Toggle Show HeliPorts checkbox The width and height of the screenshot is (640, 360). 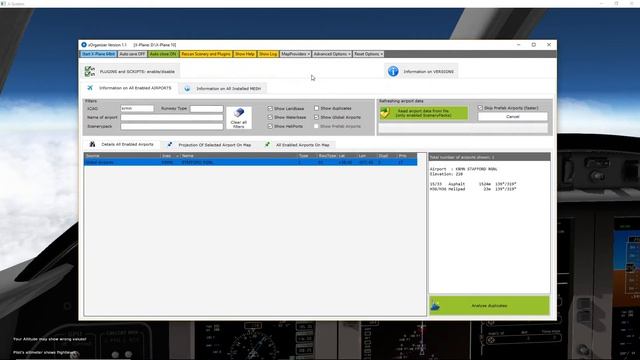tap(270, 126)
